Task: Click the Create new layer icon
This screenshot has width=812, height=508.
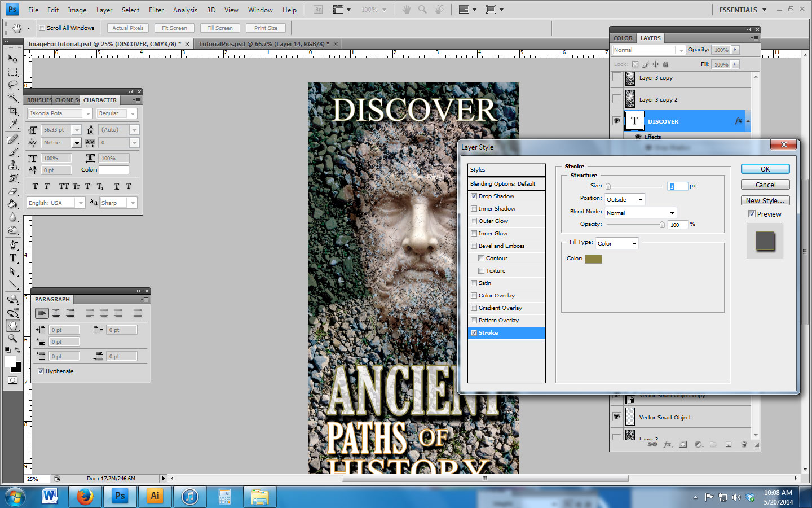Action: pyautogui.click(x=729, y=445)
